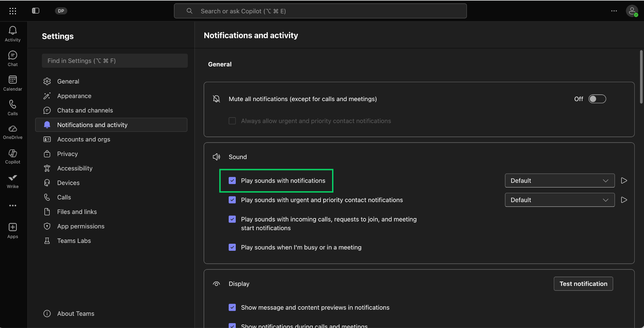Open Chats and channels settings

pyautogui.click(x=111, y=110)
